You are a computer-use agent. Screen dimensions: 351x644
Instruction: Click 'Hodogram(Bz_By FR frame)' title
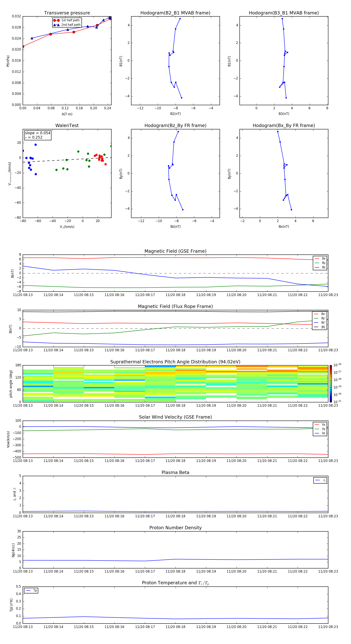pos(175,125)
